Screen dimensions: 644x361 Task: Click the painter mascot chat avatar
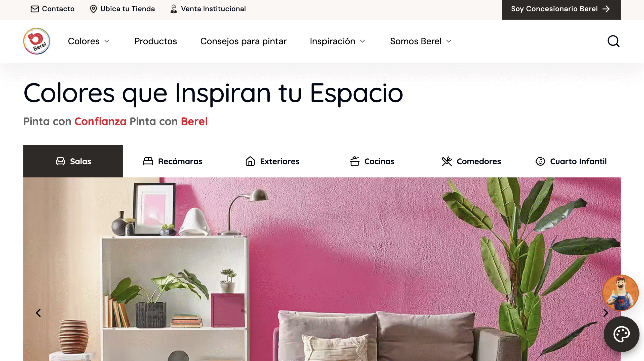(x=620, y=293)
